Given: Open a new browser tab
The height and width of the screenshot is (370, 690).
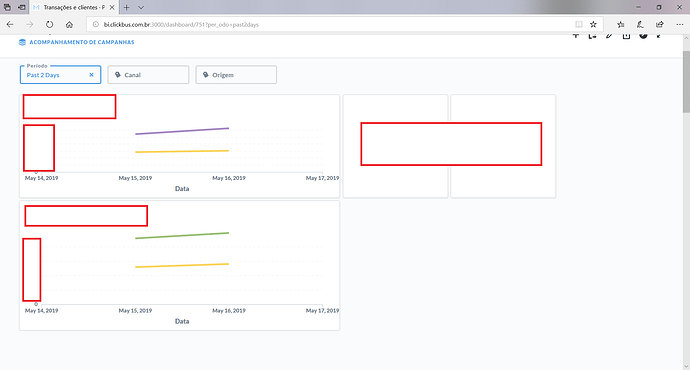Looking at the screenshot, I should click(126, 7).
